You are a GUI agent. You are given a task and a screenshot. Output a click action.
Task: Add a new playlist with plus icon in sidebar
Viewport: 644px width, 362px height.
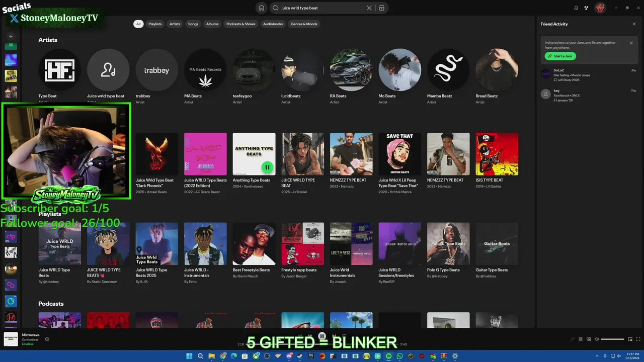coord(11,36)
